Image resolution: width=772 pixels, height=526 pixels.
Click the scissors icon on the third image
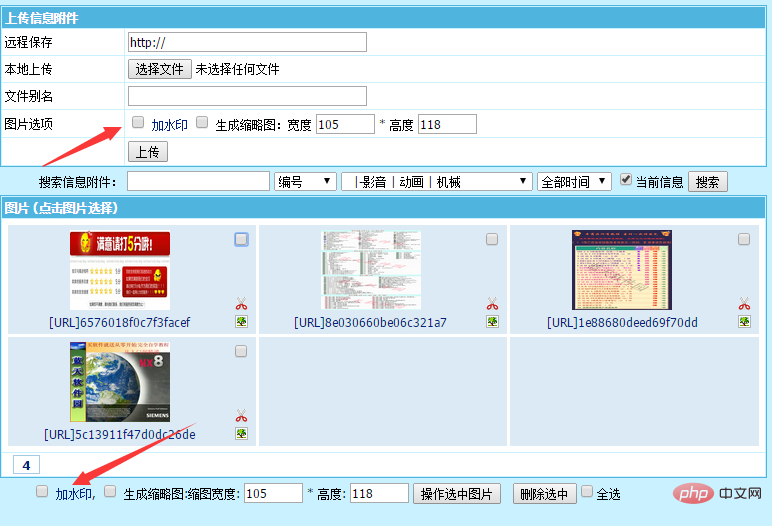pyautogui.click(x=744, y=304)
